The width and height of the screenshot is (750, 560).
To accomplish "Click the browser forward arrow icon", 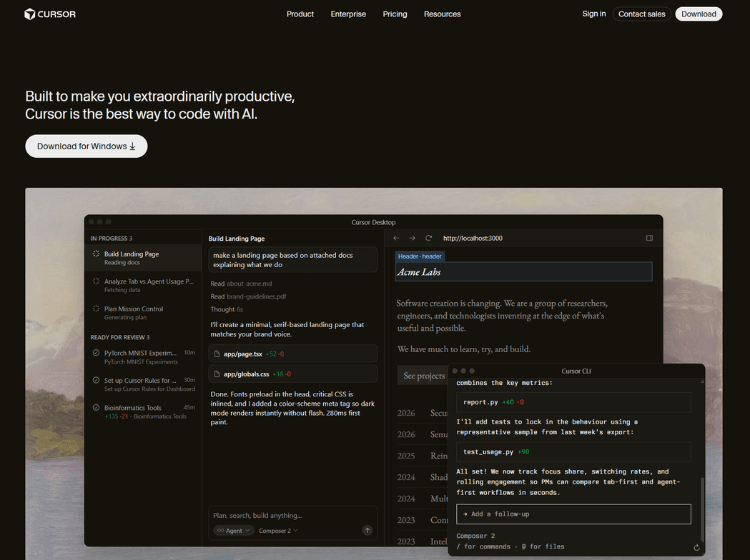I will (x=412, y=238).
